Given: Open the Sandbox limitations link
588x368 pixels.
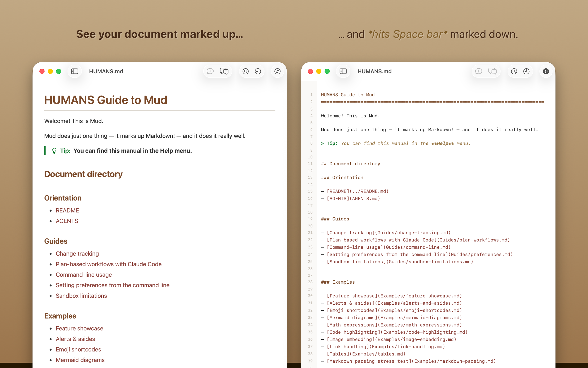Looking at the screenshot, I should (81, 296).
